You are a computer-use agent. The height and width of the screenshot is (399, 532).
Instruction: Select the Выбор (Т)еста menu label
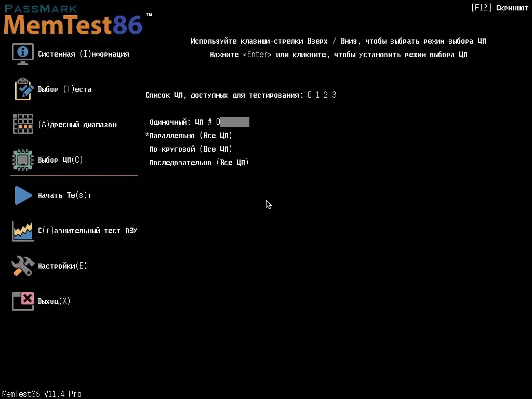pyautogui.click(x=64, y=89)
